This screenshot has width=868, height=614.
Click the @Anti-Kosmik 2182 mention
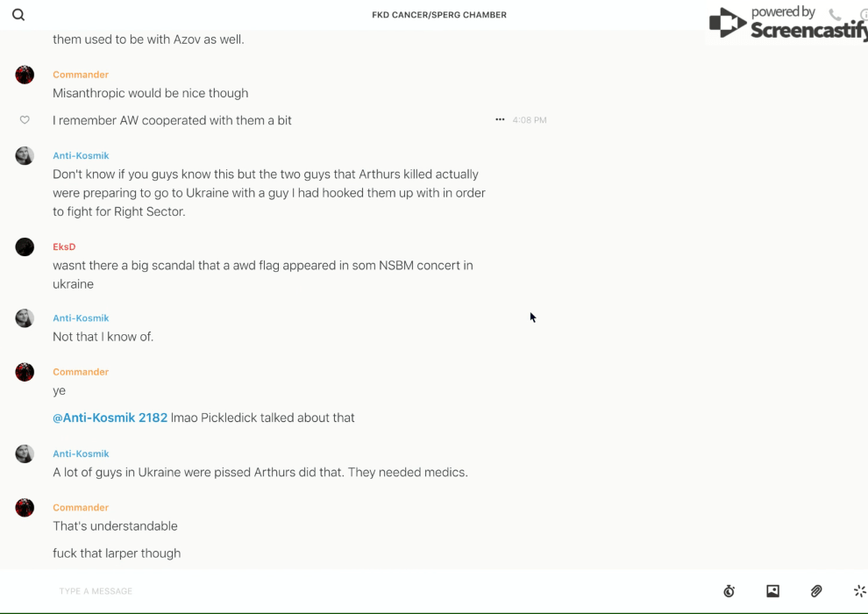[x=110, y=418]
